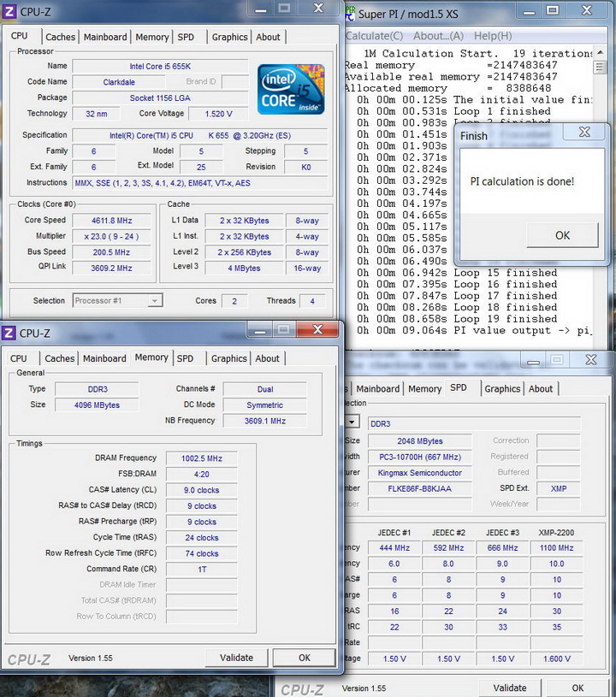Open About tab in Memory CPU-Z window
616x697 pixels.
(x=267, y=358)
